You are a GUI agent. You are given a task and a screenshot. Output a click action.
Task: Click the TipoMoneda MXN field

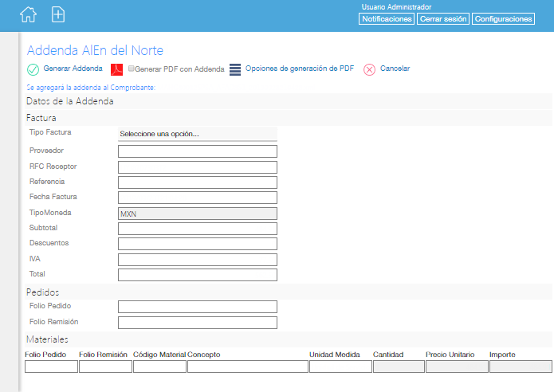(198, 214)
